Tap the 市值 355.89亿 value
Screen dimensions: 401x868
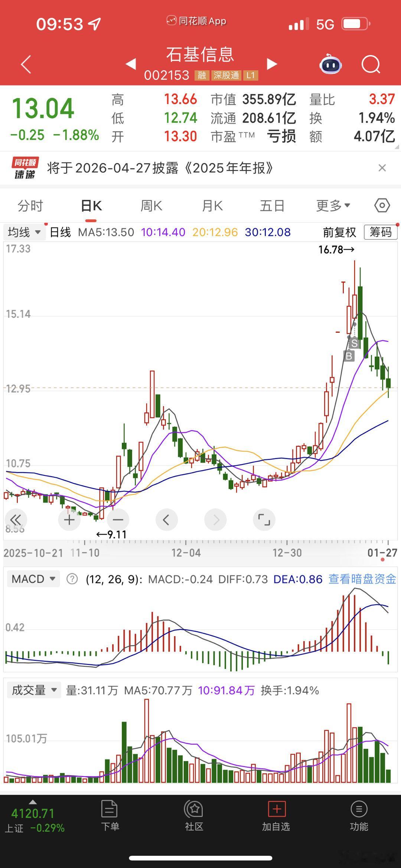click(269, 100)
